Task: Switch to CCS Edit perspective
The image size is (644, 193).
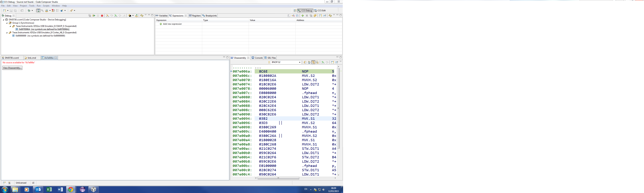Action: click(x=320, y=11)
